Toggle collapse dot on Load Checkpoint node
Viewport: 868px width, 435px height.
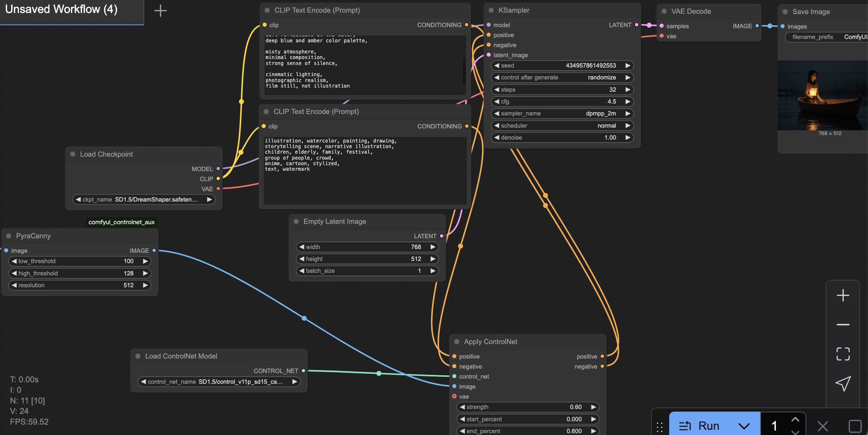tap(73, 154)
